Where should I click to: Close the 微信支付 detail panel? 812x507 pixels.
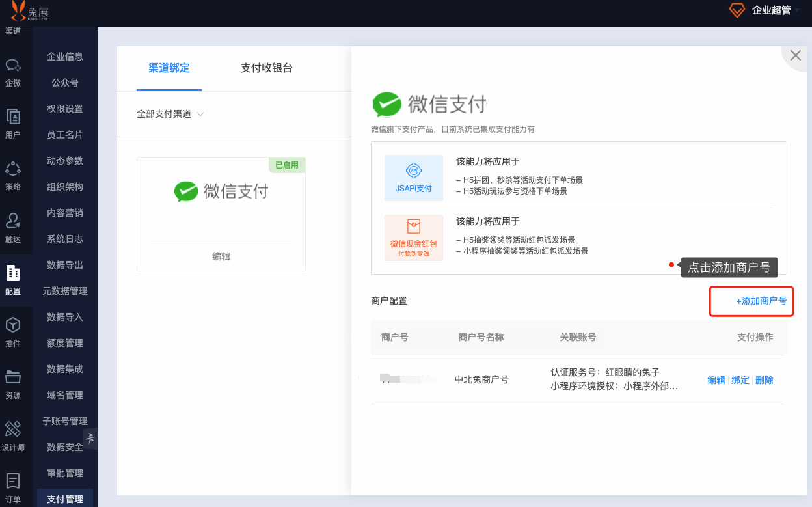795,55
